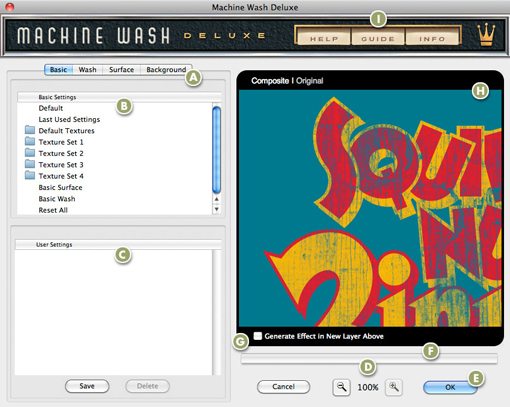Click the zoom out magnifier icon
This screenshot has height=407, width=510.
coord(341,387)
